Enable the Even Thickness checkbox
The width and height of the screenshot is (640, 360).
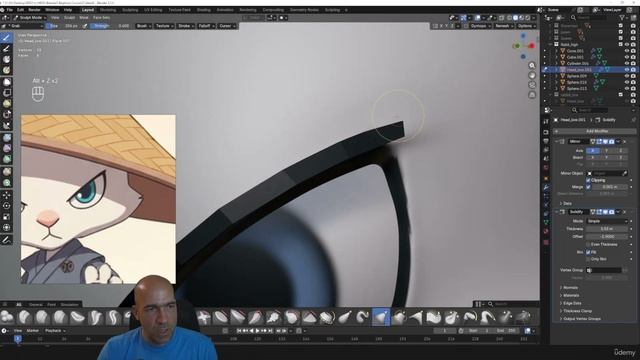pyautogui.click(x=588, y=244)
